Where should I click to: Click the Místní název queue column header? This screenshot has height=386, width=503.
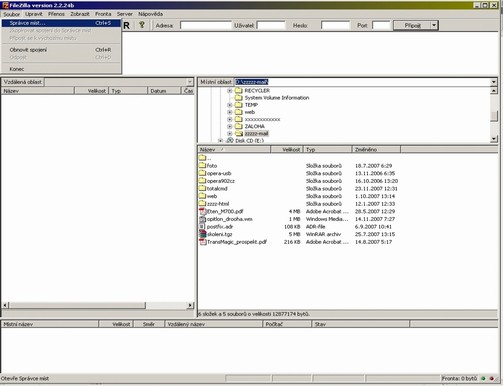50,324
